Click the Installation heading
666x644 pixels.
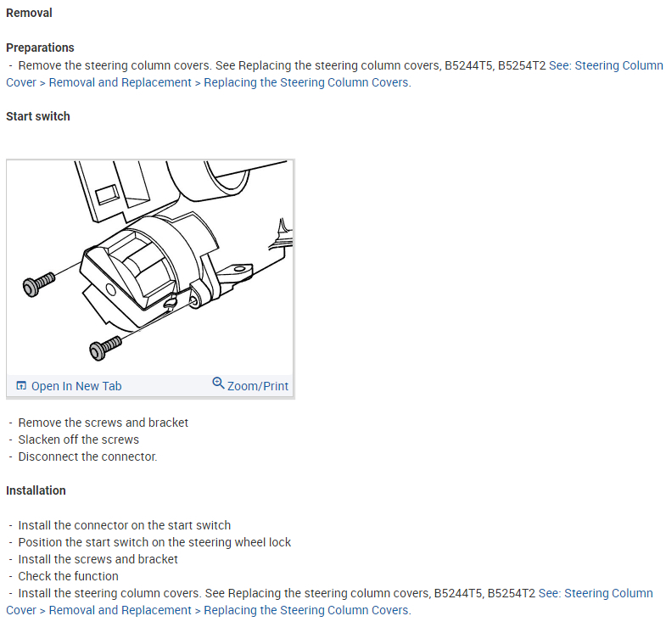(36, 490)
